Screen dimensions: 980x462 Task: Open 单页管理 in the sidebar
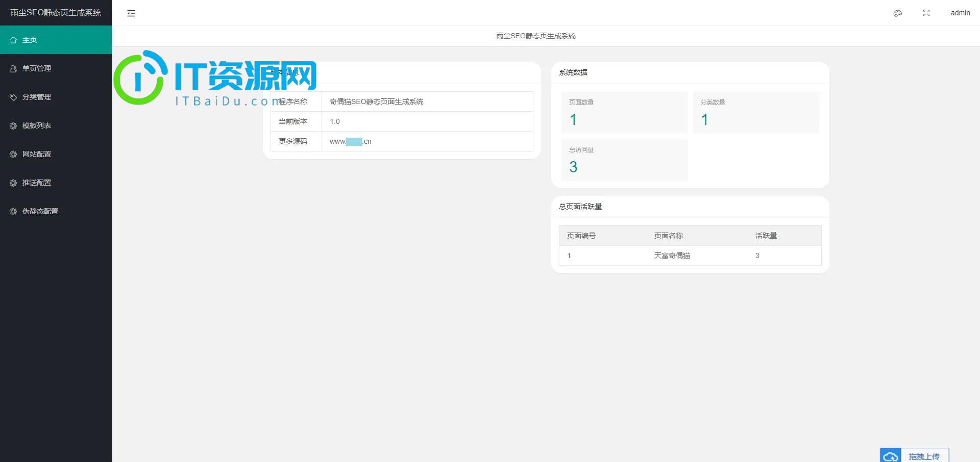tap(56, 68)
